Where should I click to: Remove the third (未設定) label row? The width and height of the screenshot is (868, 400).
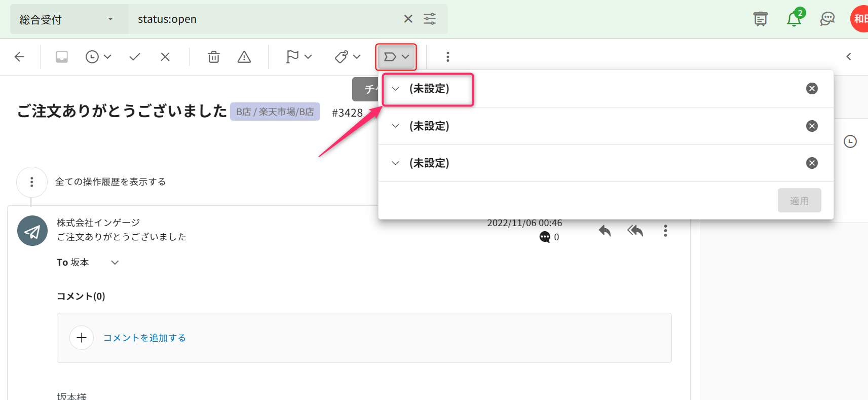pyautogui.click(x=812, y=163)
